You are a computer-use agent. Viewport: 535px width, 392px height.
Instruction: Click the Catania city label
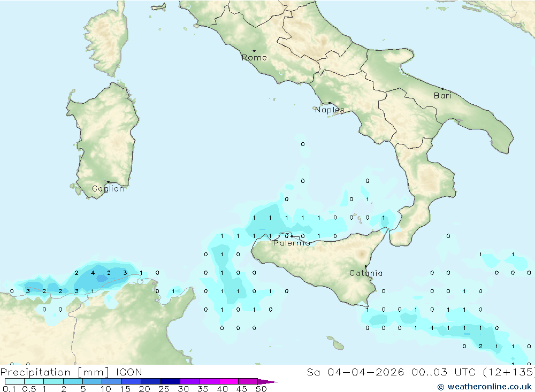coord(366,273)
